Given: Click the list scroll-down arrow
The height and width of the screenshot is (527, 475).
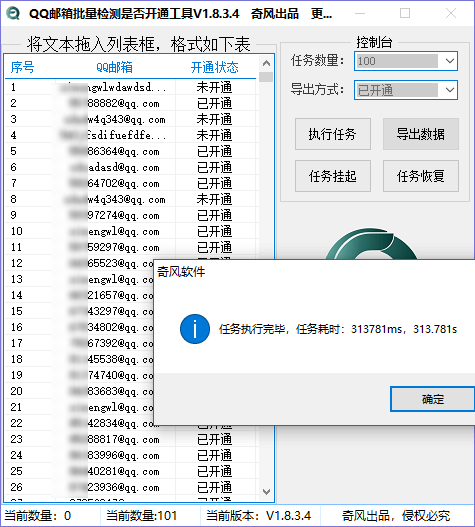Looking at the screenshot, I should pos(266,492).
